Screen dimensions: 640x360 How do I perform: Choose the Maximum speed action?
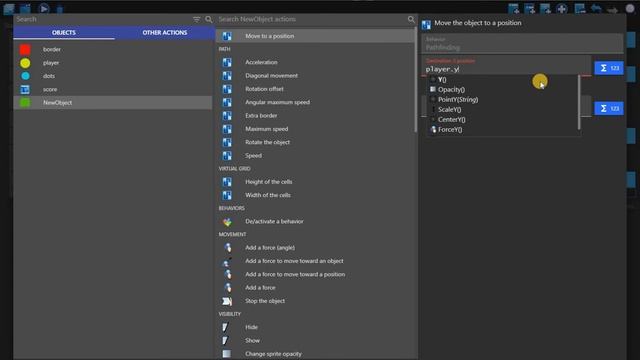pos(315,129)
